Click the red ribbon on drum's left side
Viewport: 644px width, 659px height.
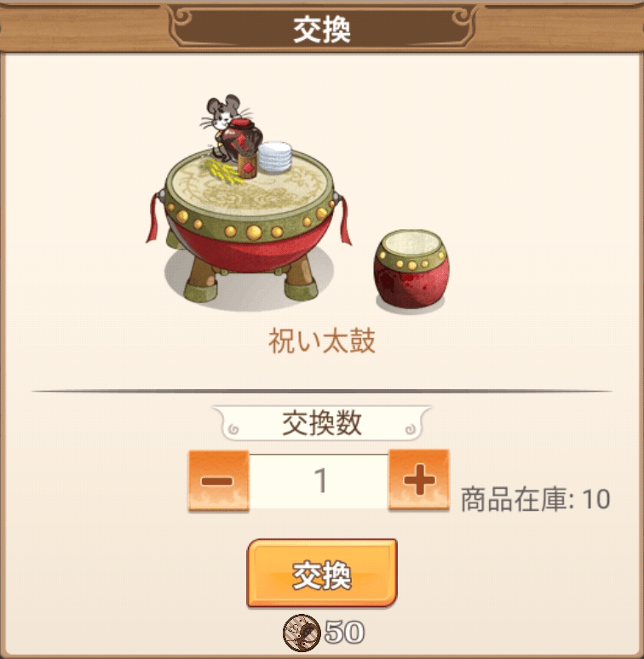point(156,219)
